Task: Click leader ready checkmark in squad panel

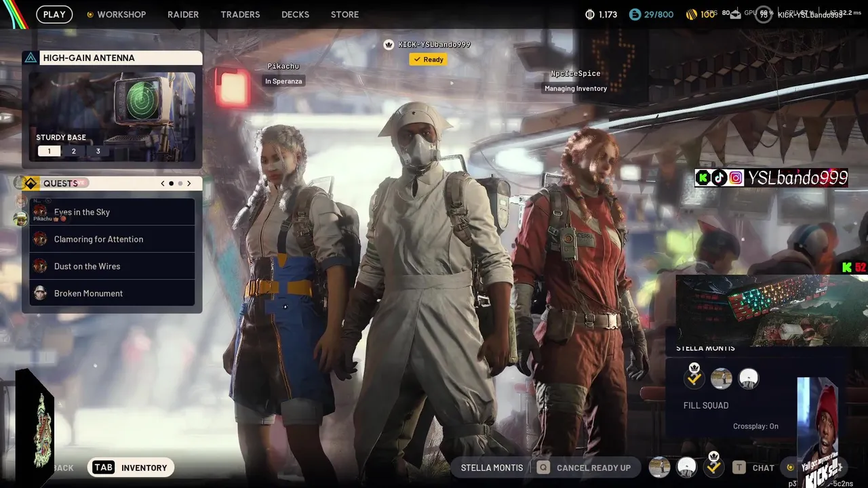Action: click(x=694, y=377)
